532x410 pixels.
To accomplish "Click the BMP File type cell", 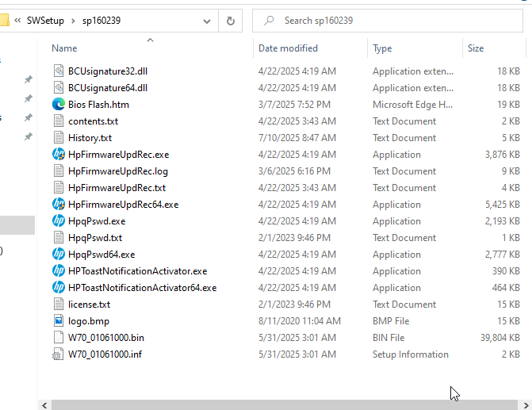I will click(x=391, y=320).
